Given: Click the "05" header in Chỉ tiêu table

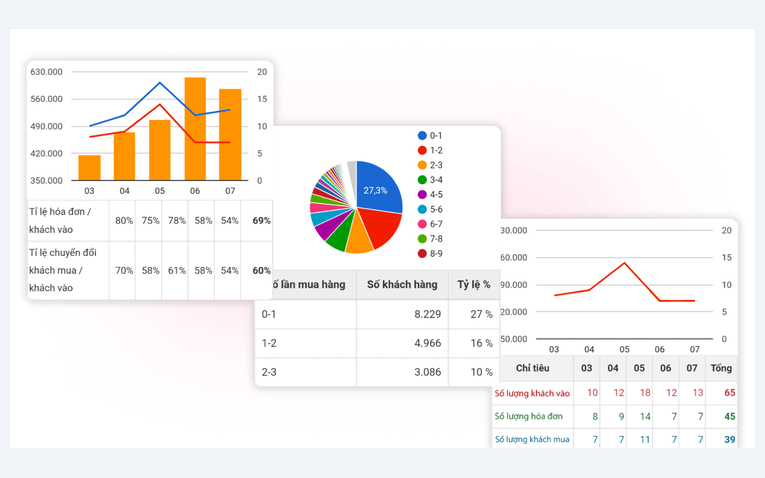Looking at the screenshot, I should click(x=639, y=368).
